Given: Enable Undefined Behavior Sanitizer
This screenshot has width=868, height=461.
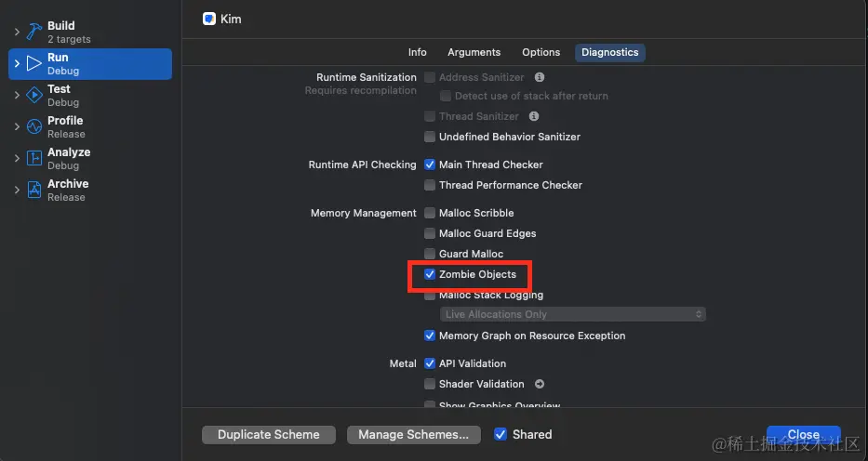Looking at the screenshot, I should 430,137.
